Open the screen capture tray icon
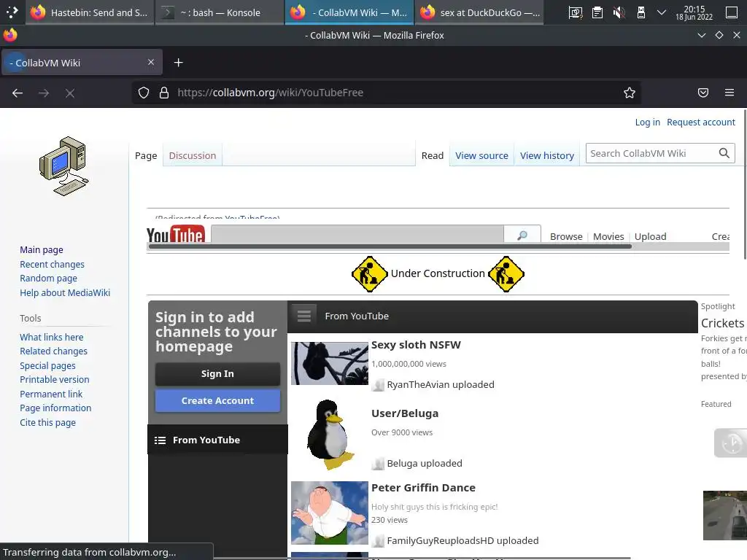 [576, 12]
